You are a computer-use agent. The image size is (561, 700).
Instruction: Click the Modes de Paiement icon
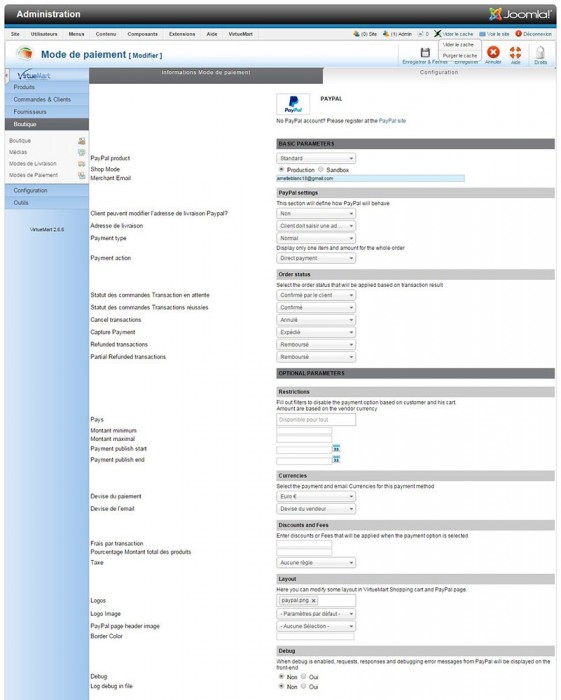pyautogui.click(x=81, y=175)
